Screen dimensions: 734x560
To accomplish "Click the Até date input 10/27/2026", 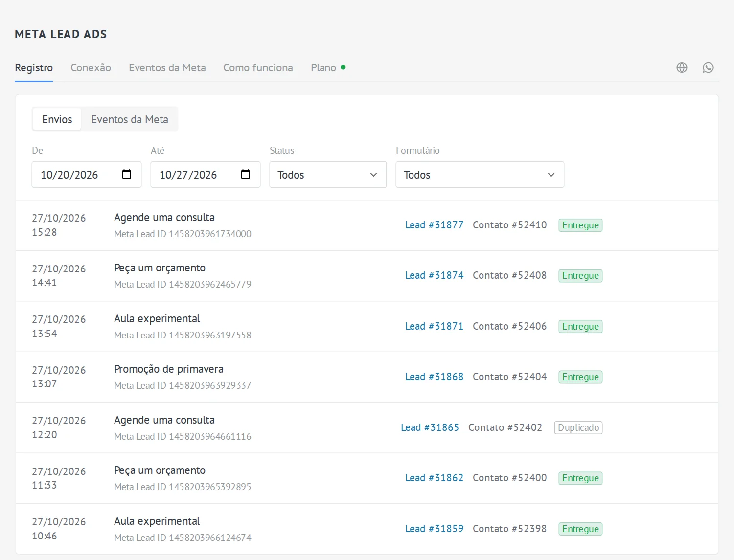I will coord(205,175).
